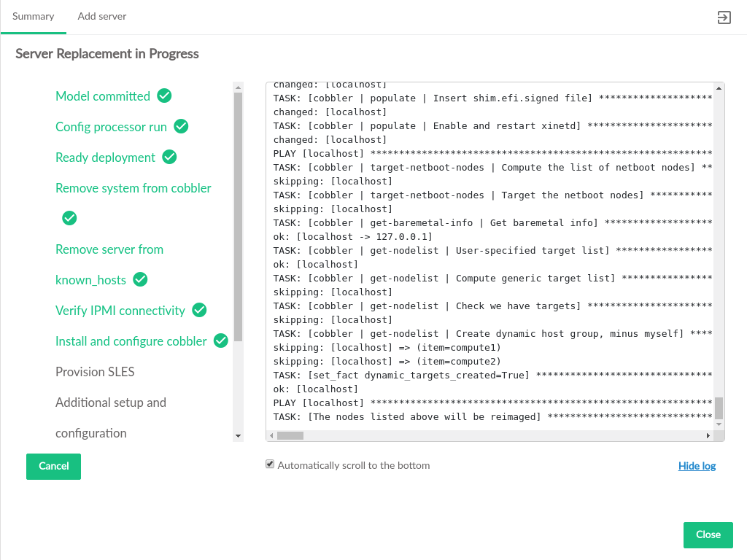The width and height of the screenshot is (747, 560).
Task: Click the checkmark beside Config processor run
Action: click(181, 126)
